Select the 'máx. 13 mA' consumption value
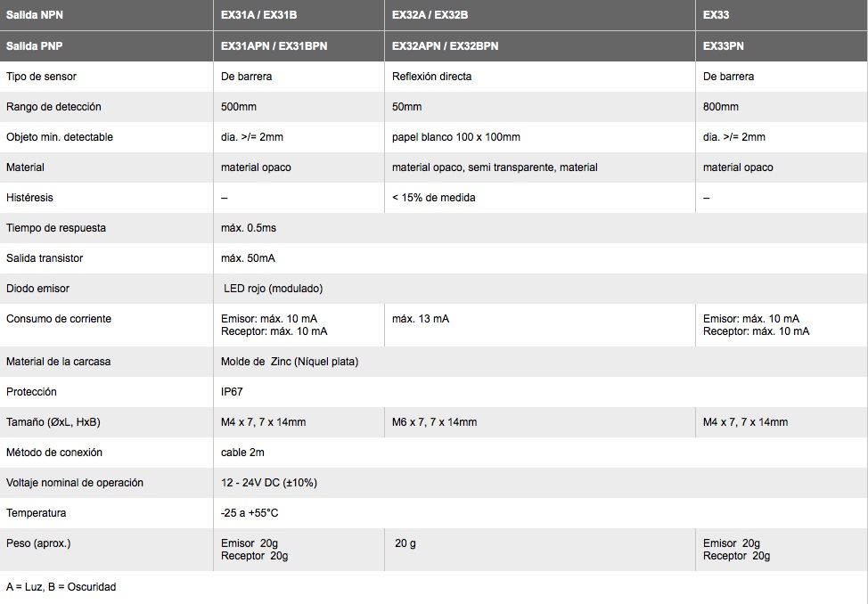This screenshot has width=868, height=604. pos(421,319)
